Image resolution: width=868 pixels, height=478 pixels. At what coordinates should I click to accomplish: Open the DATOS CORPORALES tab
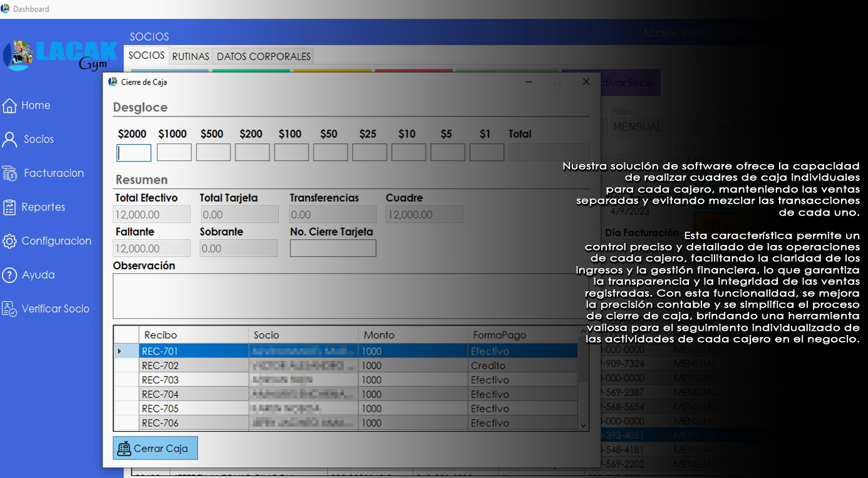[x=263, y=56]
